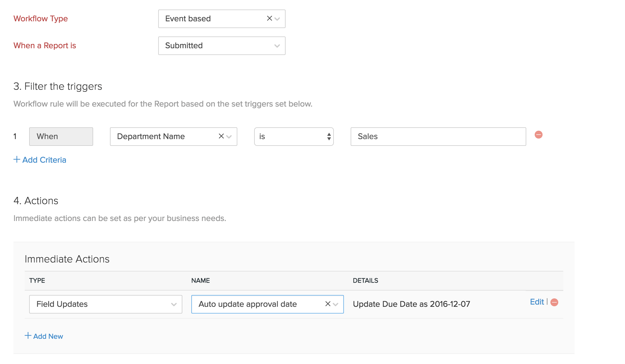Clear the Department Name field selection
625x364 pixels.
click(x=221, y=136)
